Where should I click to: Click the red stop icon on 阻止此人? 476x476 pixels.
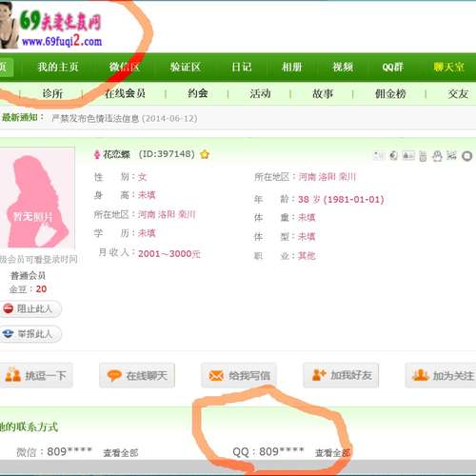point(8,308)
